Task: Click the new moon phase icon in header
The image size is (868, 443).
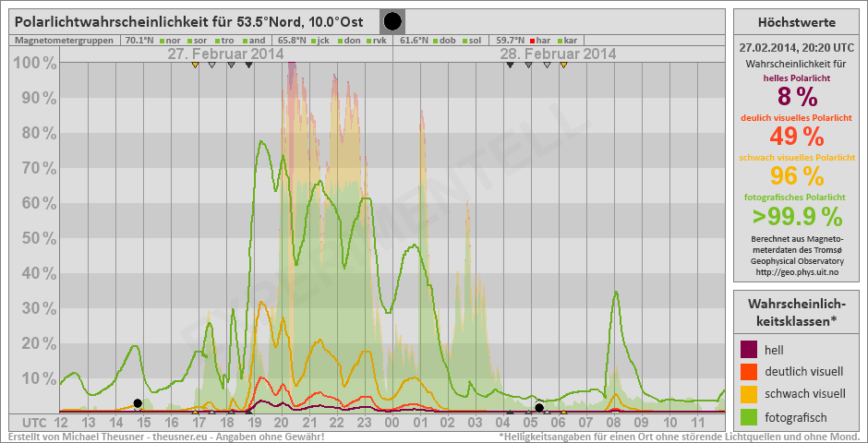Action: coord(392,21)
